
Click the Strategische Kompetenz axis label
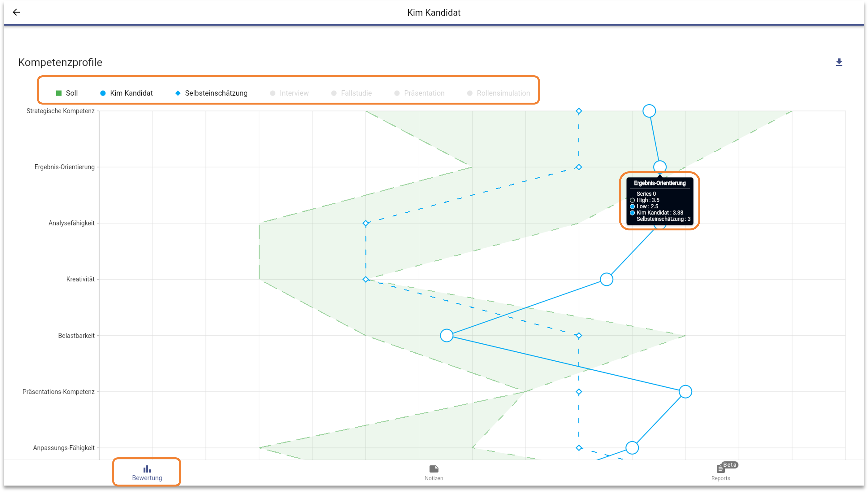click(x=60, y=111)
